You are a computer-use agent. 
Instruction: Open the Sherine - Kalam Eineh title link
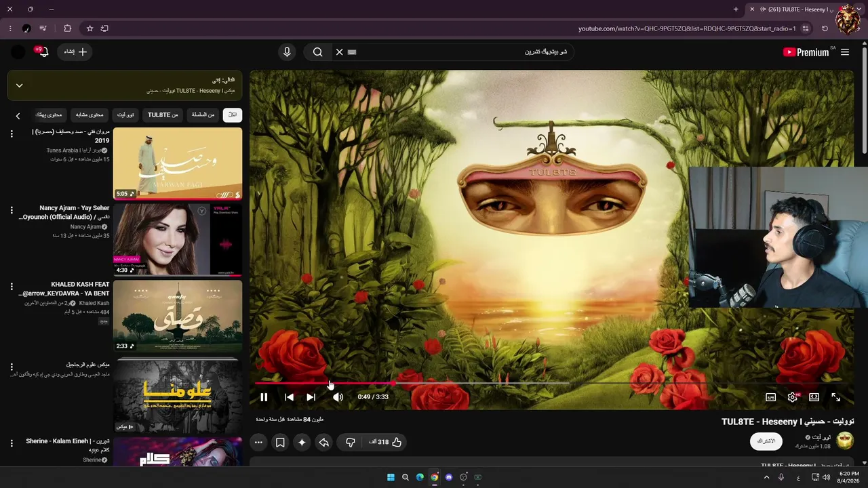click(67, 445)
